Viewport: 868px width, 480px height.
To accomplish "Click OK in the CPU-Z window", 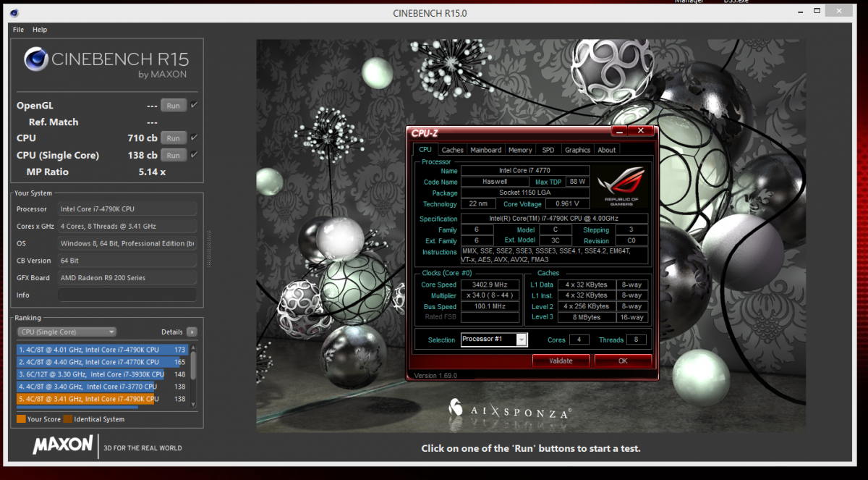I will pyautogui.click(x=623, y=361).
